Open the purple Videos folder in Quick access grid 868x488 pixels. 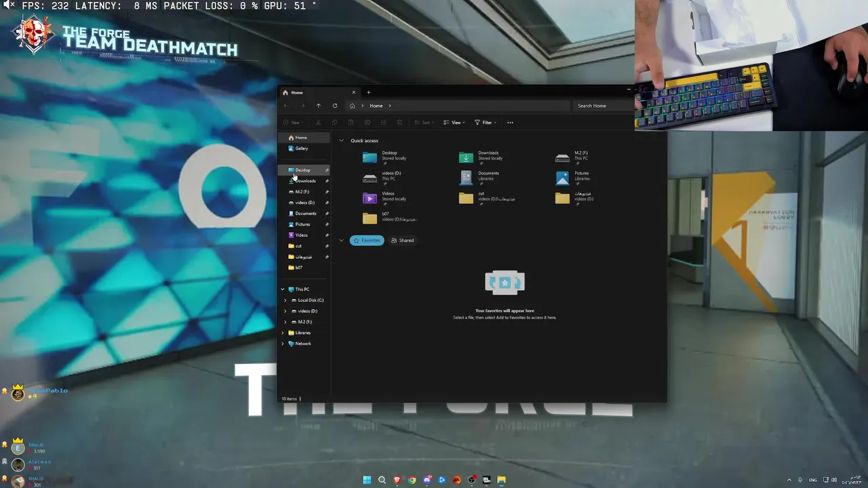385,198
